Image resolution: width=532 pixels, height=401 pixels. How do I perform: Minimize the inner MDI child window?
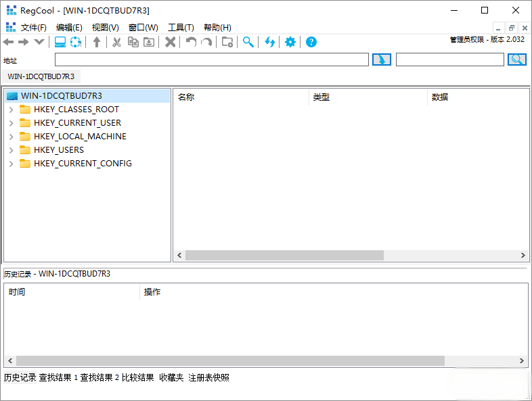pyautogui.click(x=498, y=28)
